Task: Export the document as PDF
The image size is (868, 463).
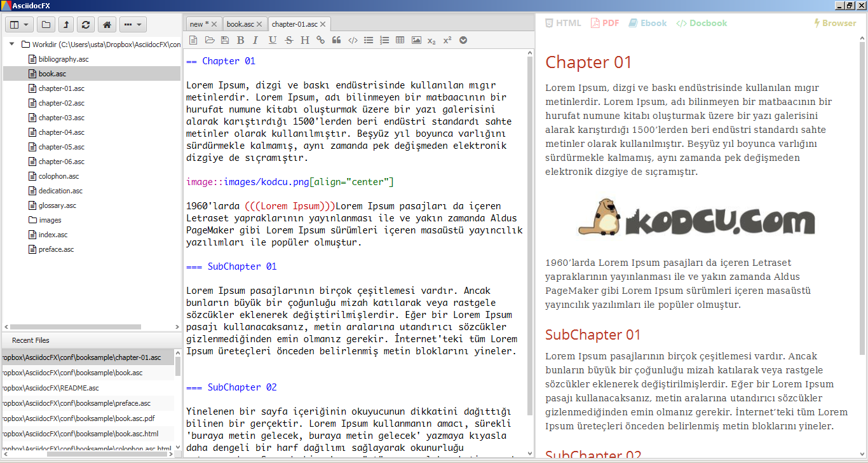Action: (x=605, y=23)
